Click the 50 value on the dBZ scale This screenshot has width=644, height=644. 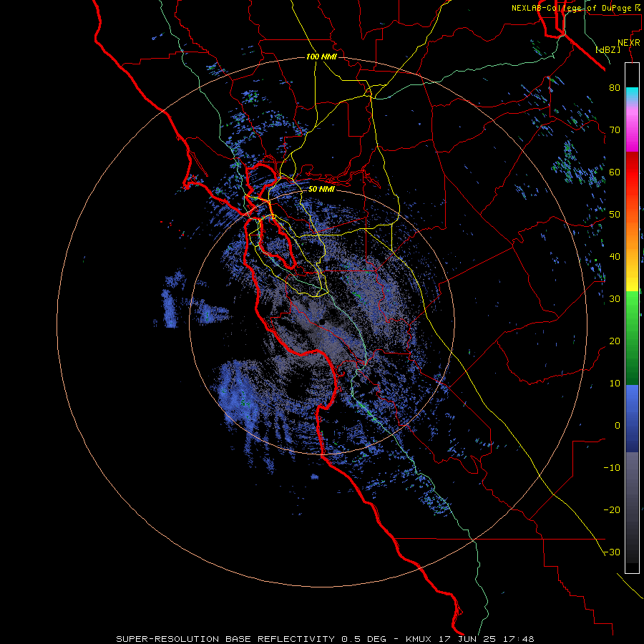click(615, 215)
